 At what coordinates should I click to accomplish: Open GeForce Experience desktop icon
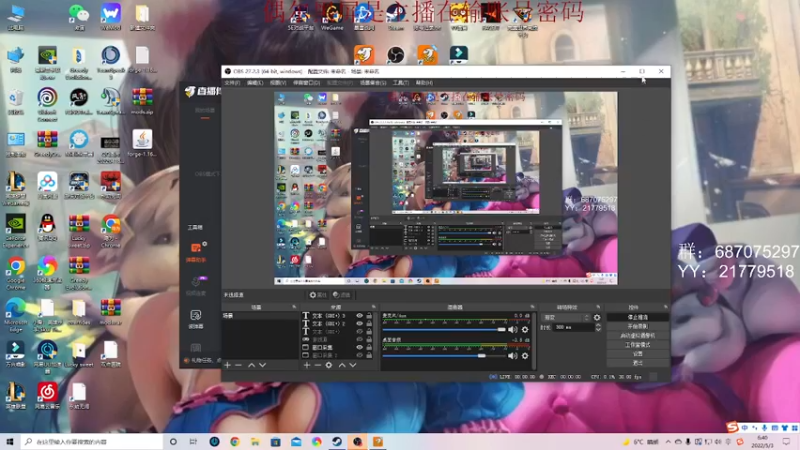tap(16, 231)
